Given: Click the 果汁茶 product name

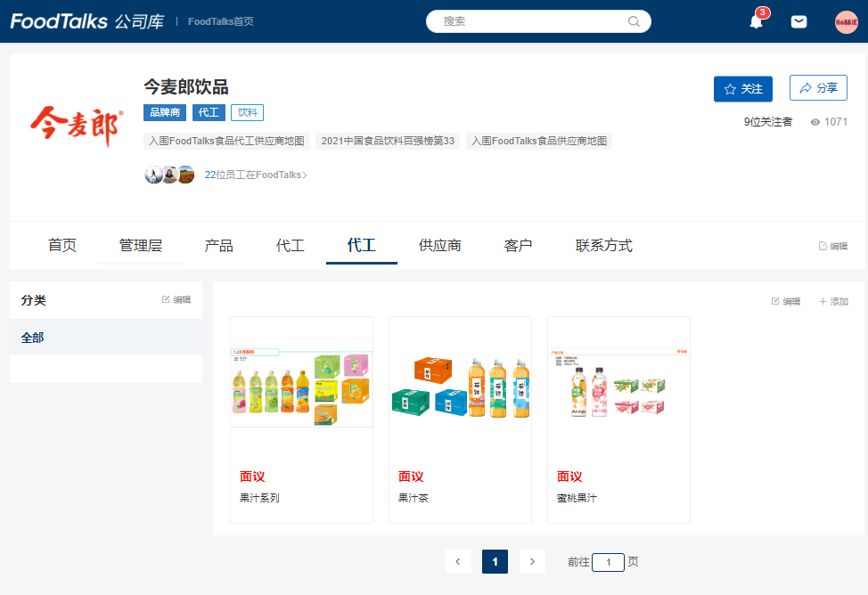Looking at the screenshot, I should click(x=414, y=498).
